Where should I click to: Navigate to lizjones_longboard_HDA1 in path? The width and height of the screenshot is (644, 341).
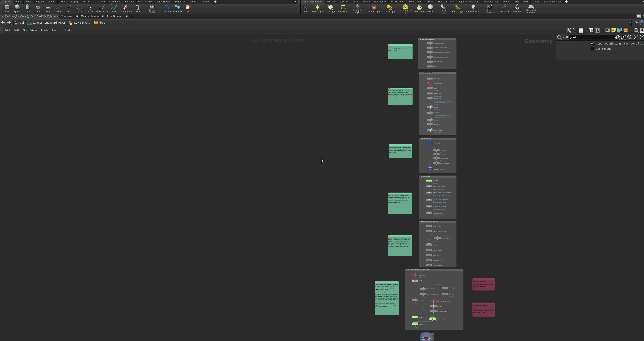tap(47, 23)
